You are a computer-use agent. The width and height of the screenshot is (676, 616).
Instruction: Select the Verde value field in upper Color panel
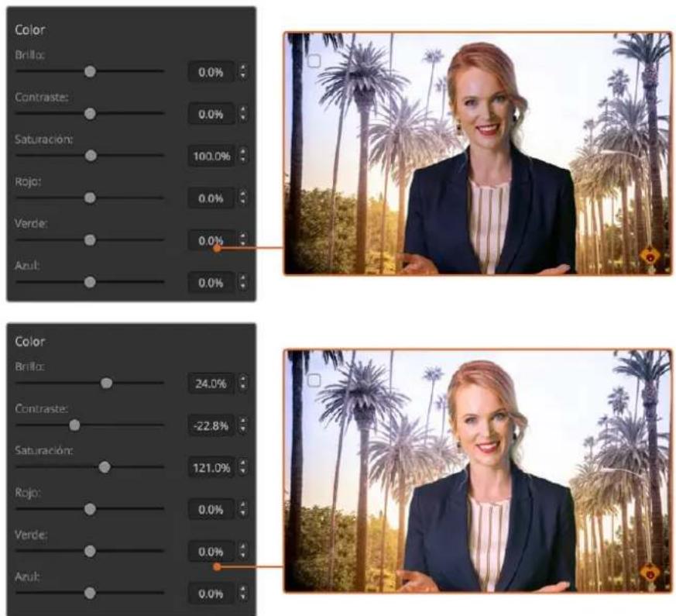tap(211, 241)
